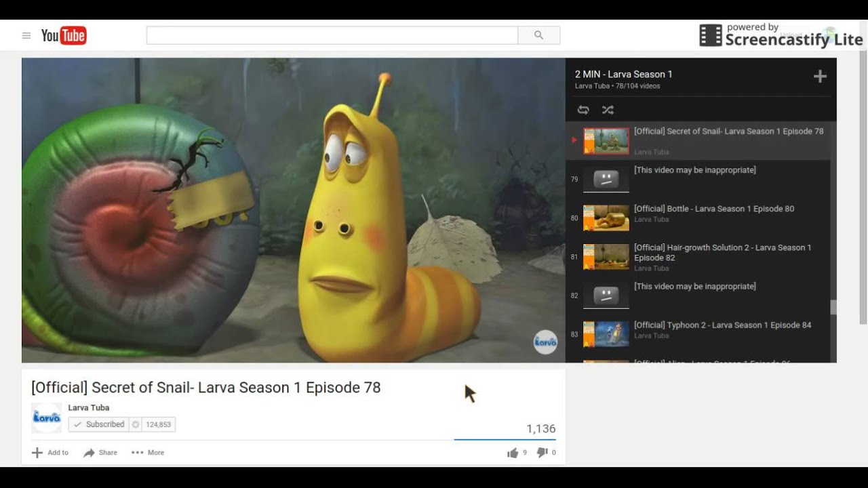The height and width of the screenshot is (488, 868).
Task: Open the More actions menu
Action: coord(148,453)
